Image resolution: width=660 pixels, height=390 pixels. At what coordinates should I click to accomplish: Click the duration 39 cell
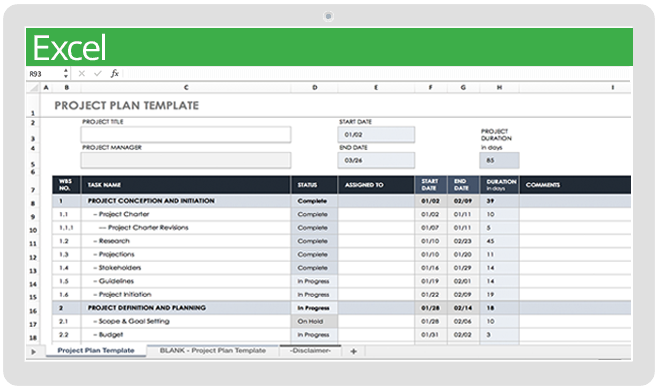(499, 201)
